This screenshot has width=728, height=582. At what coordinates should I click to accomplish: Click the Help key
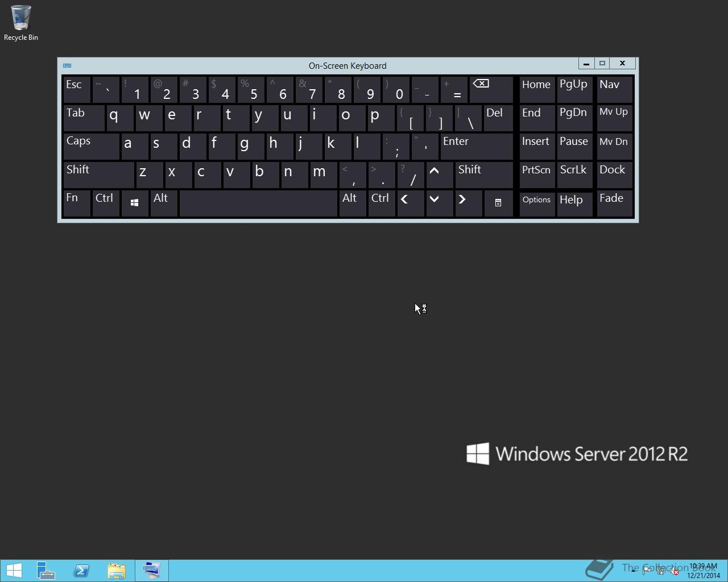pyautogui.click(x=574, y=203)
